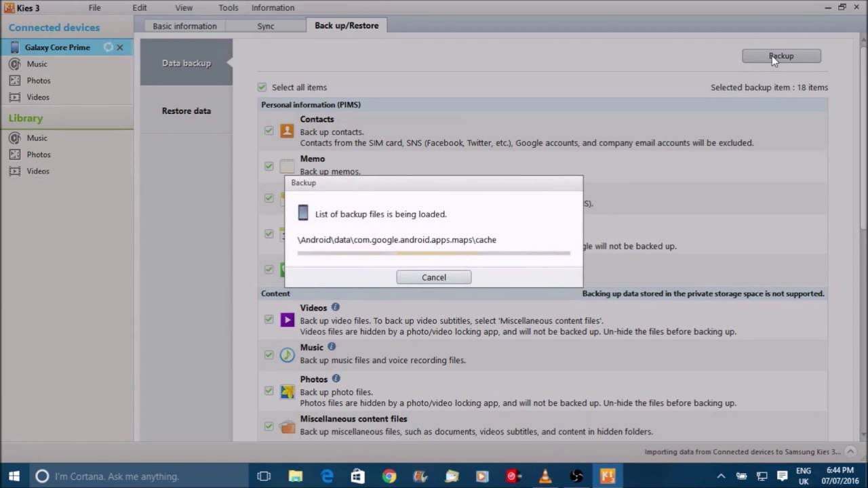The image size is (868, 488).
Task: Open the taskbar clock showing 6:44 PM
Action: click(x=840, y=476)
